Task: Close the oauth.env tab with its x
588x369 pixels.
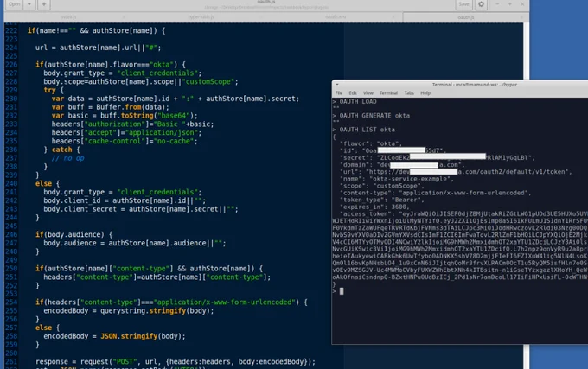Action: pos(393,17)
